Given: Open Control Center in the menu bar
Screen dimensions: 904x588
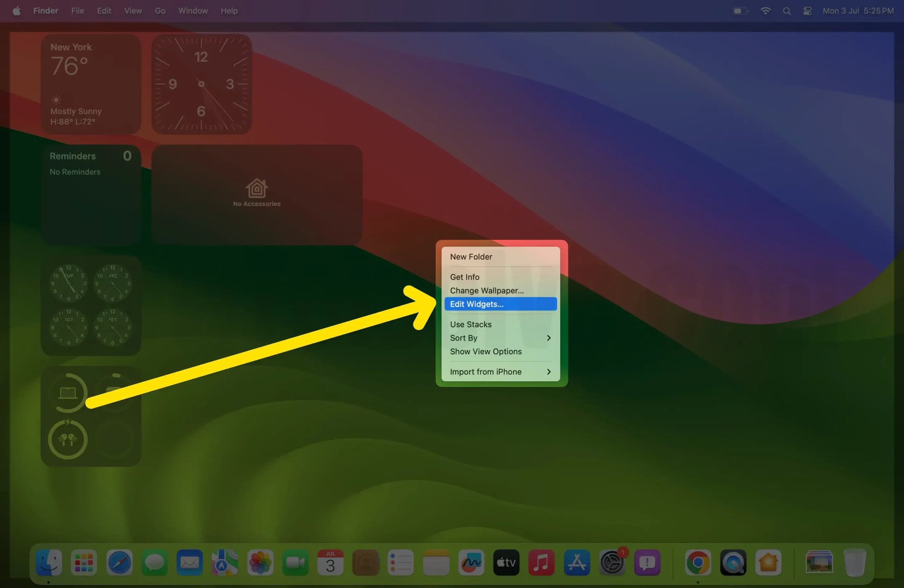Looking at the screenshot, I should 807,11.
